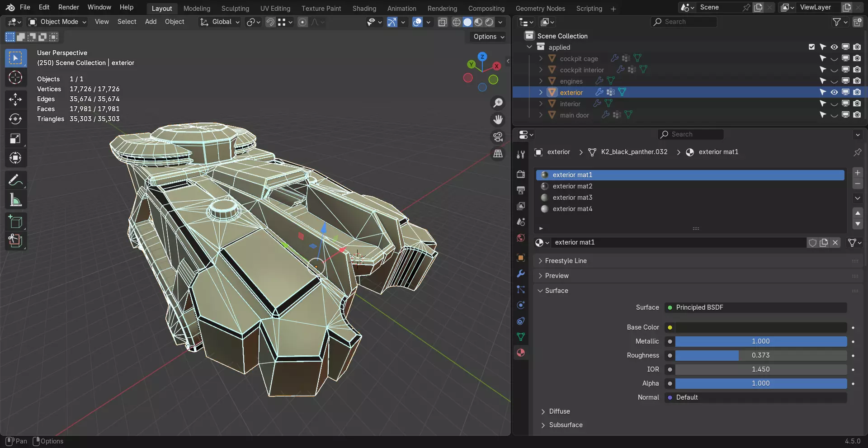
Task: Open the Surface Principled BSDF shader selector
Action: click(755, 307)
